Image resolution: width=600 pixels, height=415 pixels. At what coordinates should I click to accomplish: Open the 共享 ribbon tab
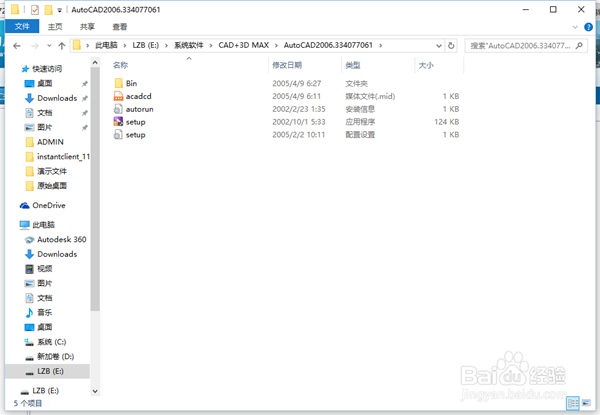(87, 26)
